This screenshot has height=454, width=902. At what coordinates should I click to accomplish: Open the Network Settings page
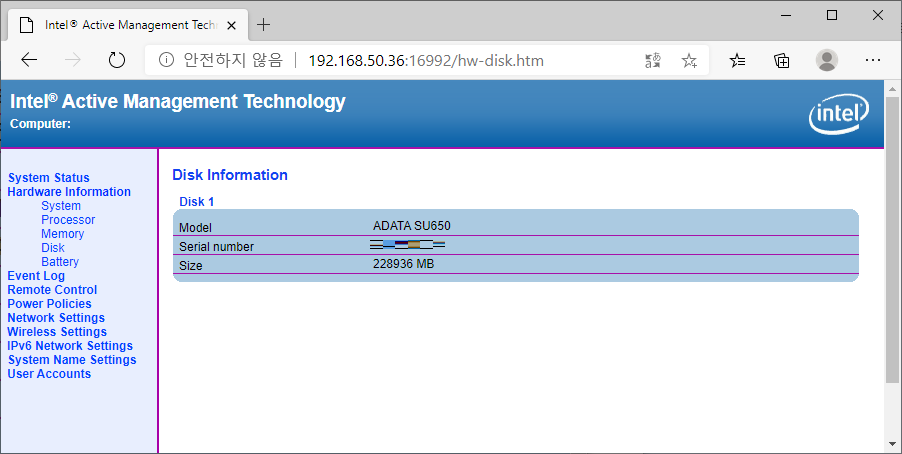pos(56,318)
